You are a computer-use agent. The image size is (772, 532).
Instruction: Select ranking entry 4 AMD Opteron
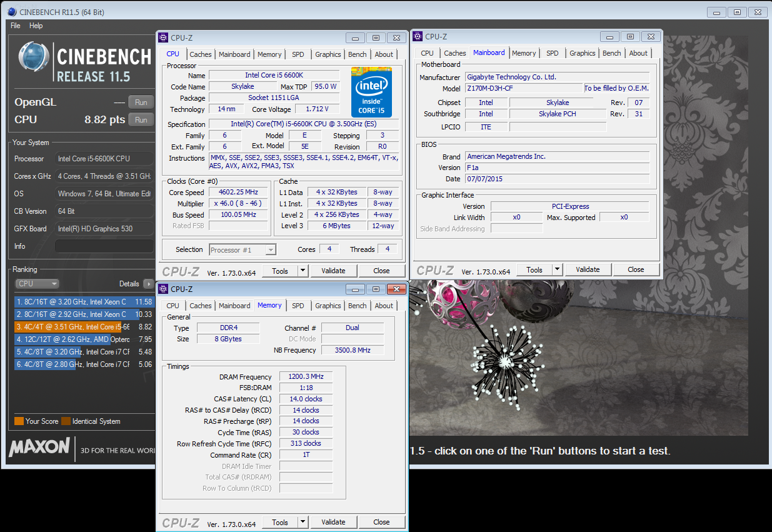pyautogui.click(x=84, y=339)
